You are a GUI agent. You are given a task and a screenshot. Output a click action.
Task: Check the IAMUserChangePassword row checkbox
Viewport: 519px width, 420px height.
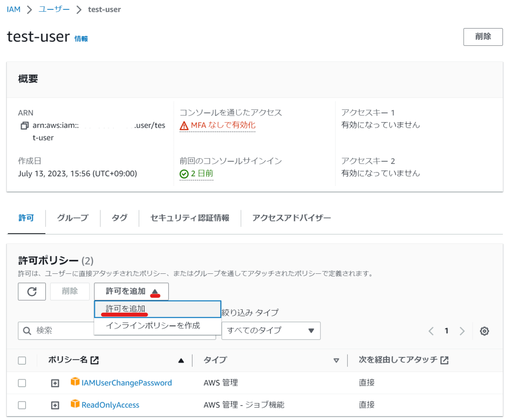(x=22, y=383)
